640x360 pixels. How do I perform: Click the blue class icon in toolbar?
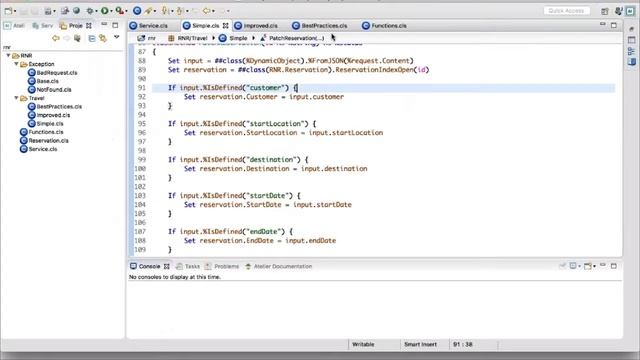pyautogui.click(x=137, y=11)
